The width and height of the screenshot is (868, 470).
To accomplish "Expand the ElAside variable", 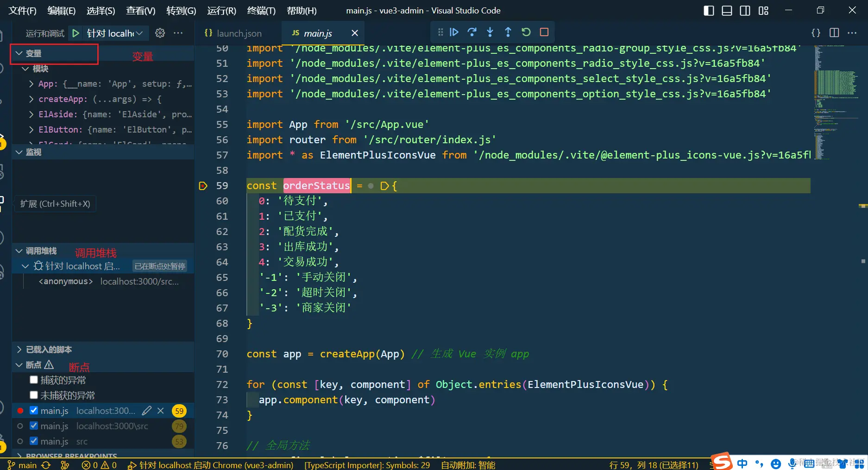I will (31, 114).
